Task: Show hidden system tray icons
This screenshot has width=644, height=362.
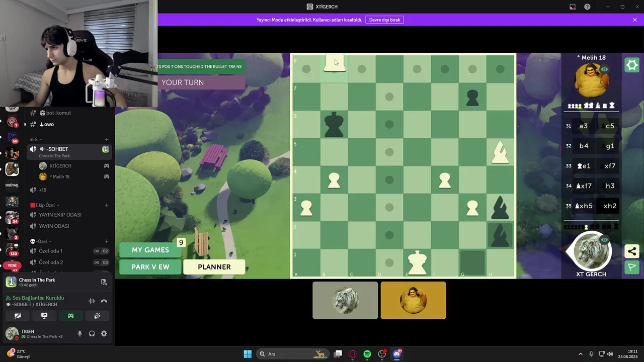Action: 580,354
